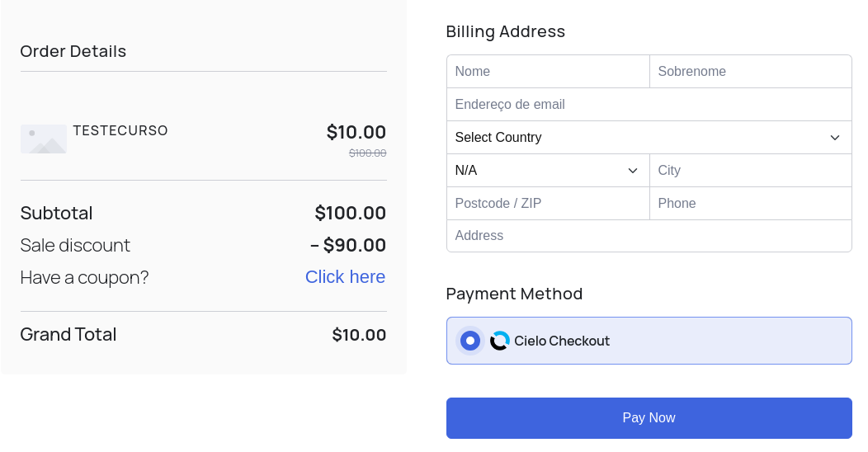
Task: Click the "Click here" coupon link
Action: pyautogui.click(x=345, y=277)
